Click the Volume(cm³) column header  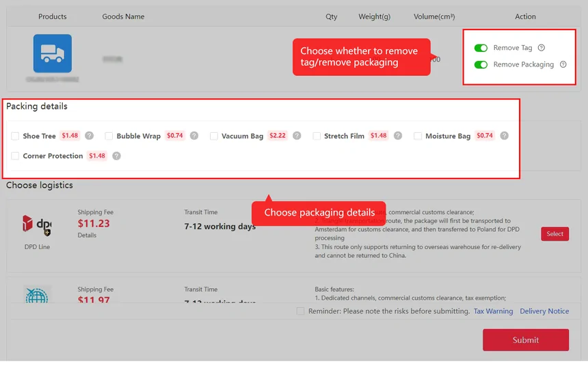434,16
